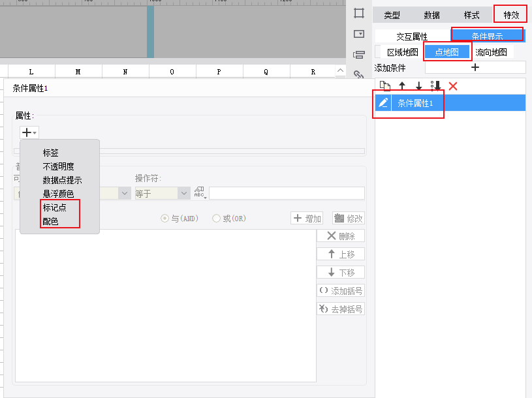Image resolution: width=532 pixels, height=398 pixels.
Task: Click the dropdown widget icon in side strip
Action: (358, 34)
